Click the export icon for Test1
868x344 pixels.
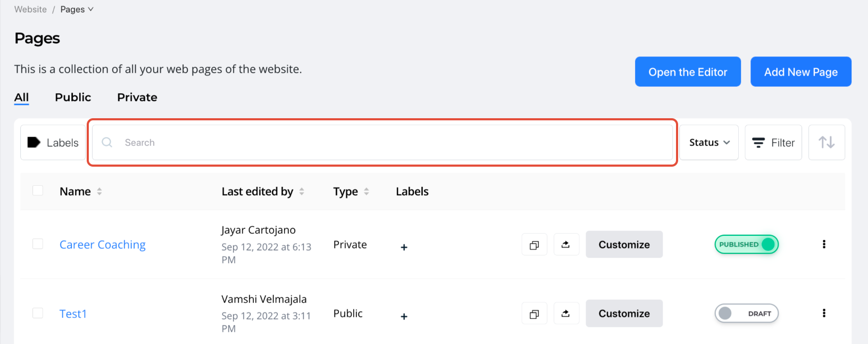(x=566, y=314)
